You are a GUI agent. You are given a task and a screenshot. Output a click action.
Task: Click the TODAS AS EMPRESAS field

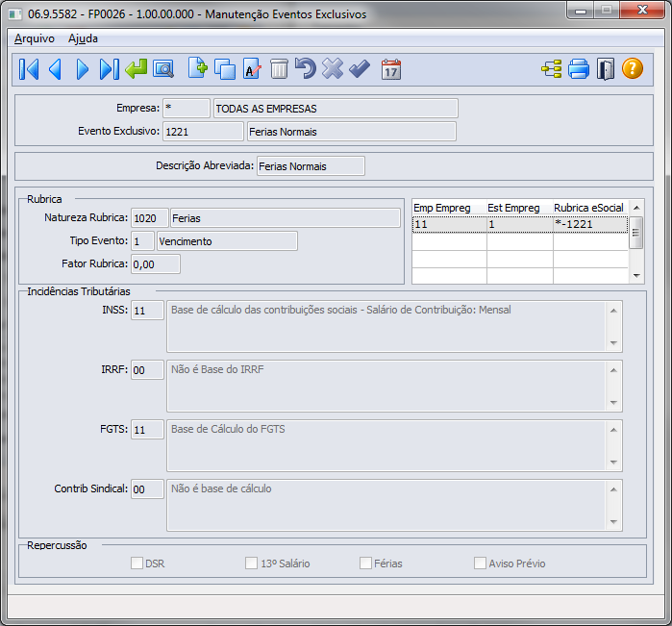[336, 108]
